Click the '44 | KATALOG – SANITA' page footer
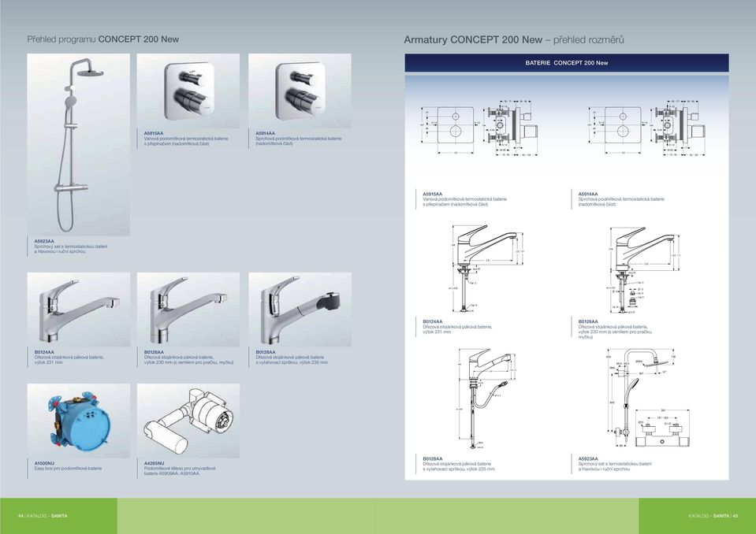The width and height of the screenshot is (756, 534). pyautogui.click(x=43, y=516)
